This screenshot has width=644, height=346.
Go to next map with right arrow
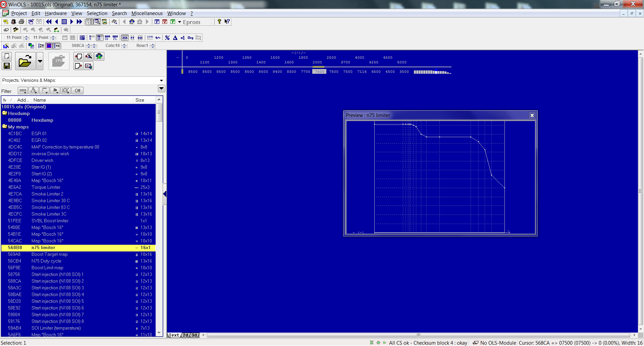click(x=71, y=22)
